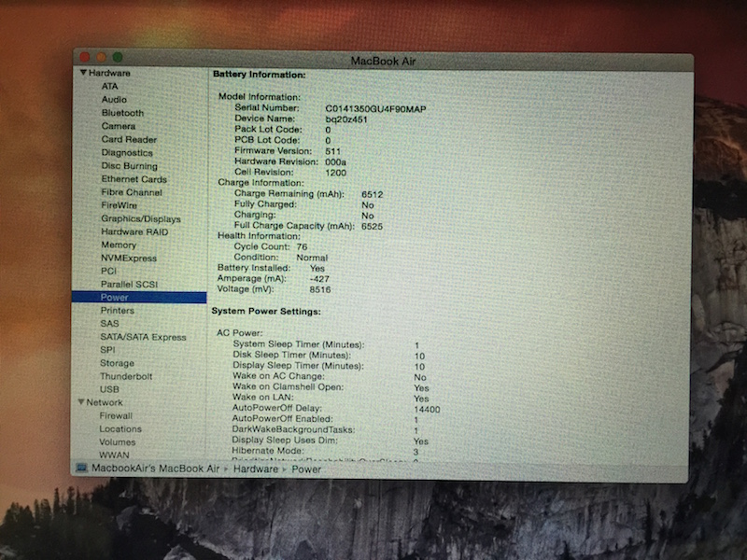
Task: Click Voltage value 8516
Action: [x=319, y=289]
